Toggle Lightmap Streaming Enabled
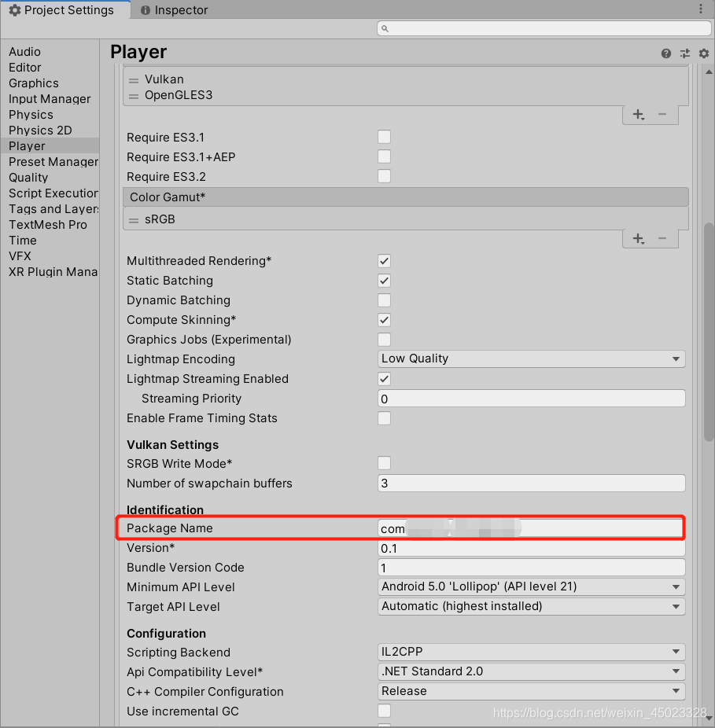The height and width of the screenshot is (728, 715). point(384,379)
